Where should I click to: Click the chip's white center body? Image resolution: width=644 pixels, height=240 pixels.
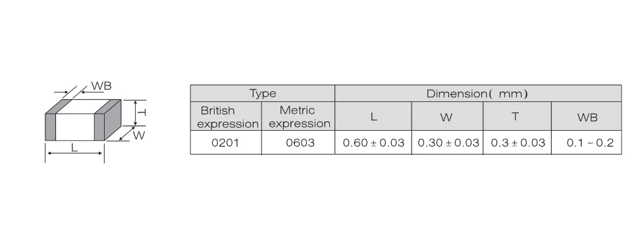pos(75,127)
